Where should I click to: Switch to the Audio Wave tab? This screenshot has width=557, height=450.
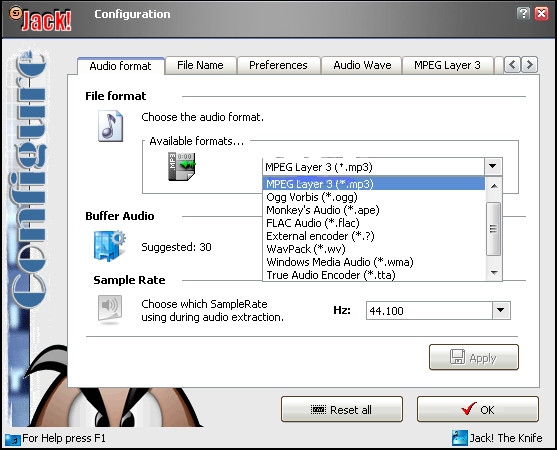tap(362, 65)
